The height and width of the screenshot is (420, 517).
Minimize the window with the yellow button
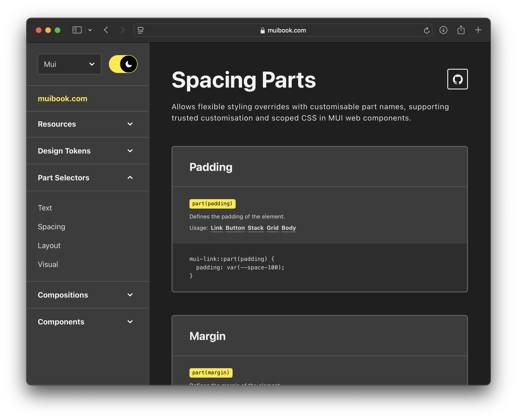click(x=48, y=30)
